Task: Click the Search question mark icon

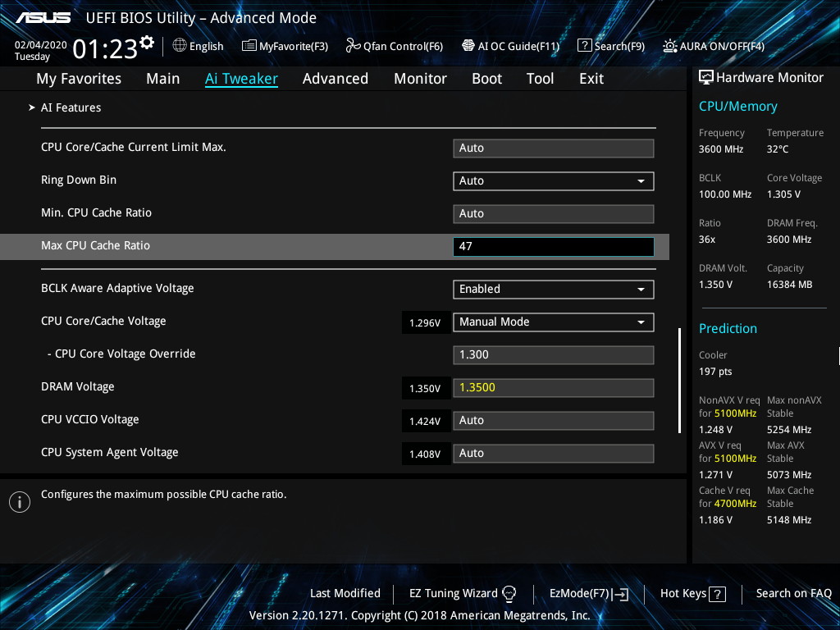Action: point(584,46)
